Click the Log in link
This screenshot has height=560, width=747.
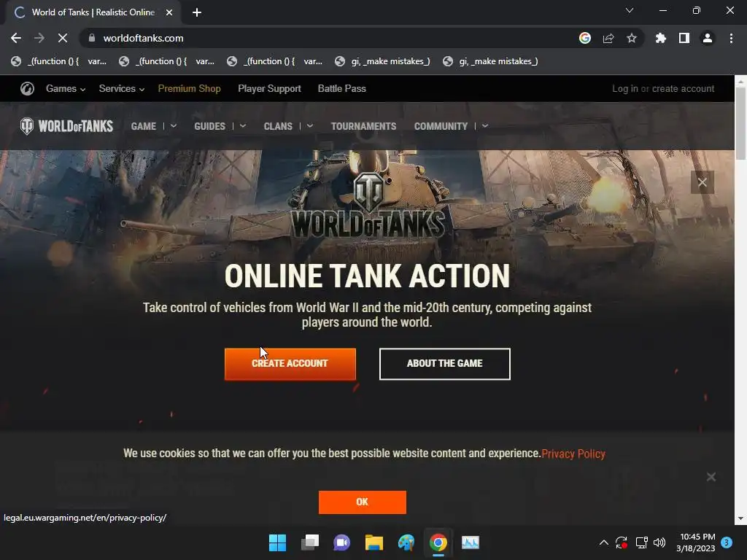click(x=625, y=88)
